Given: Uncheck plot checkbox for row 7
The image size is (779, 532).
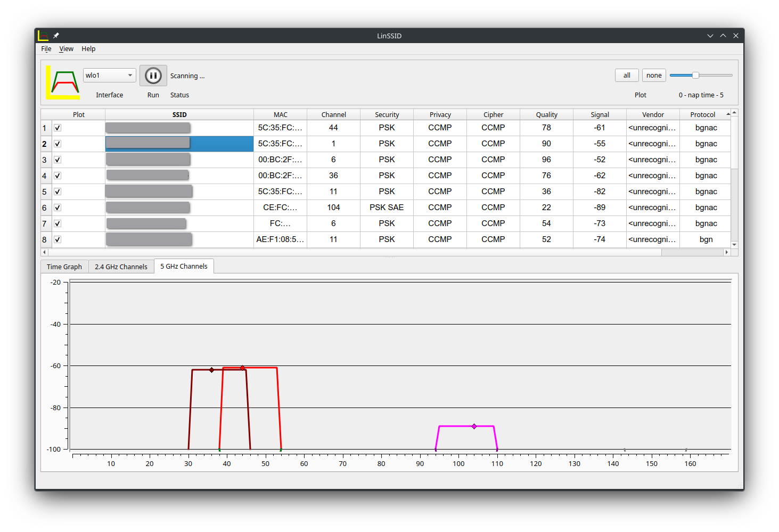Looking at the screenshot, I should (x=58, y=223).
